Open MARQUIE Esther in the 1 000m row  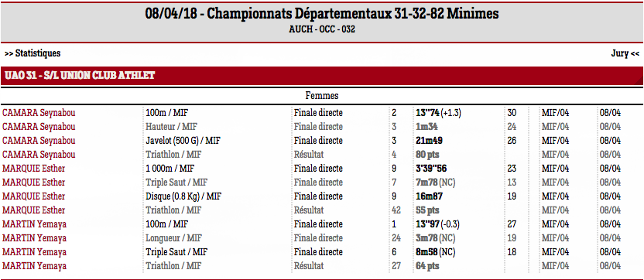34,169
